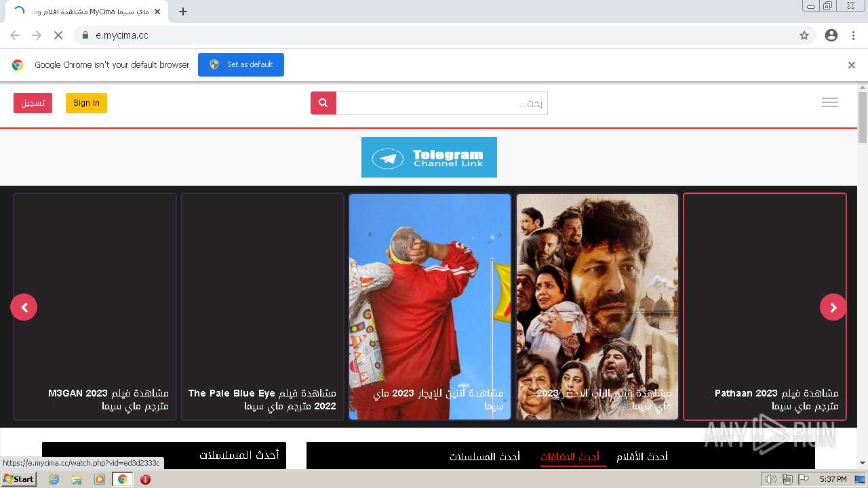The image size is (868, 488).
Task: Click the red search magnifier button
Action: (323, 103)
